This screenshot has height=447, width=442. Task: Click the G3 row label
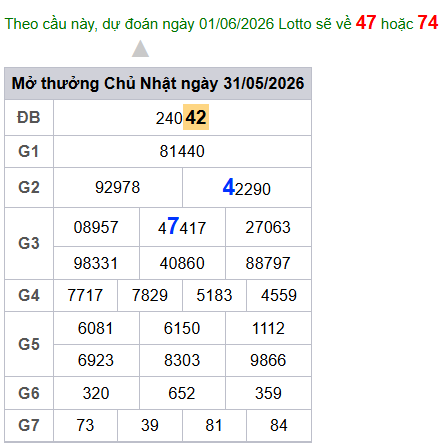[x=29, y=243]
